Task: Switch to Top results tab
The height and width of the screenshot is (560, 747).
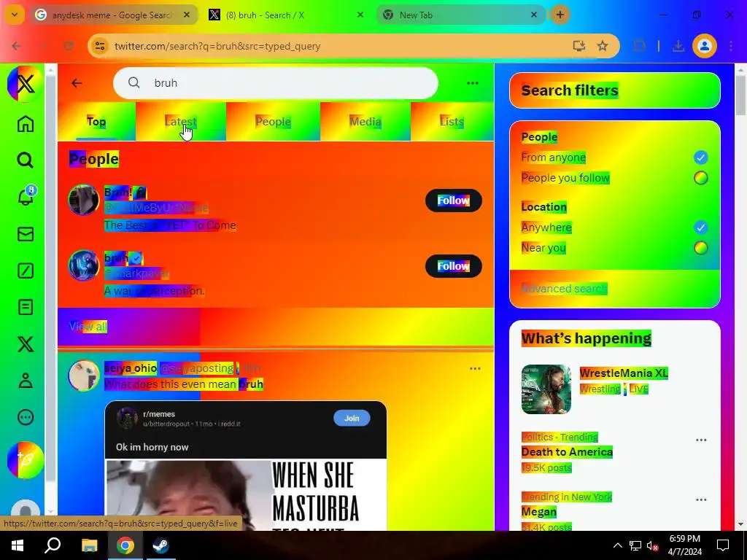Action: pos(96,122)
